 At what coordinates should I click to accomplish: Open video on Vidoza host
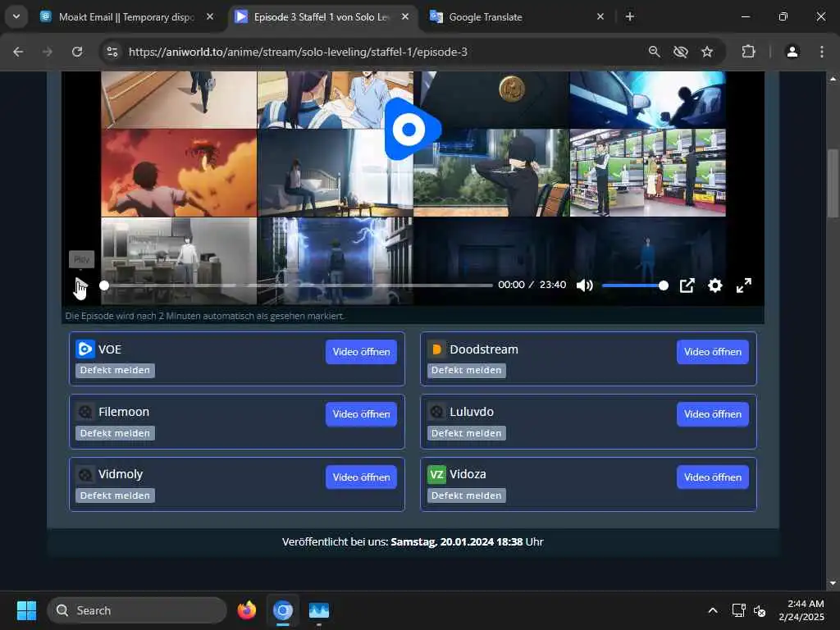tap(713, 477)
